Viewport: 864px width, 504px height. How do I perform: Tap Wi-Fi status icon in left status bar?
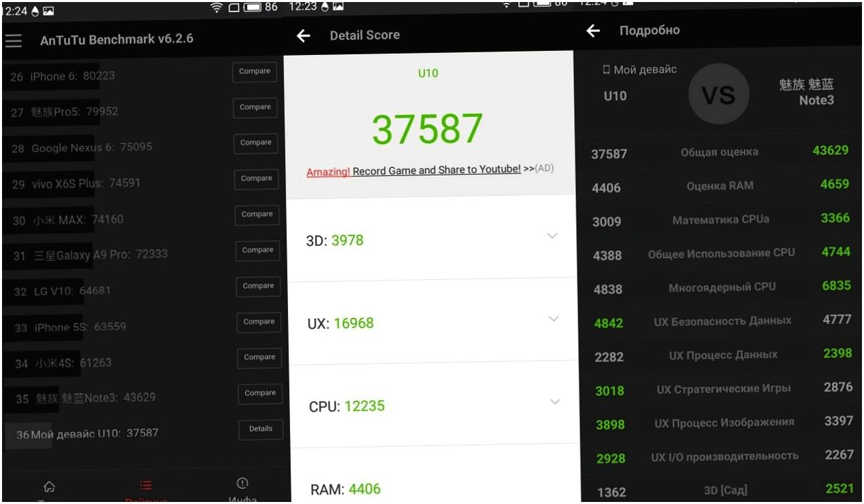click(x=217, y=7)
